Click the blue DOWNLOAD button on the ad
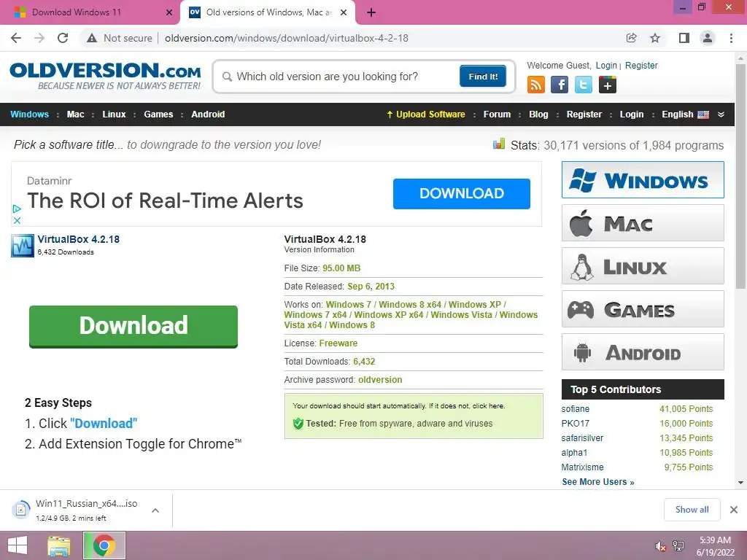This screenshot has width=747, height=560. 462,193
